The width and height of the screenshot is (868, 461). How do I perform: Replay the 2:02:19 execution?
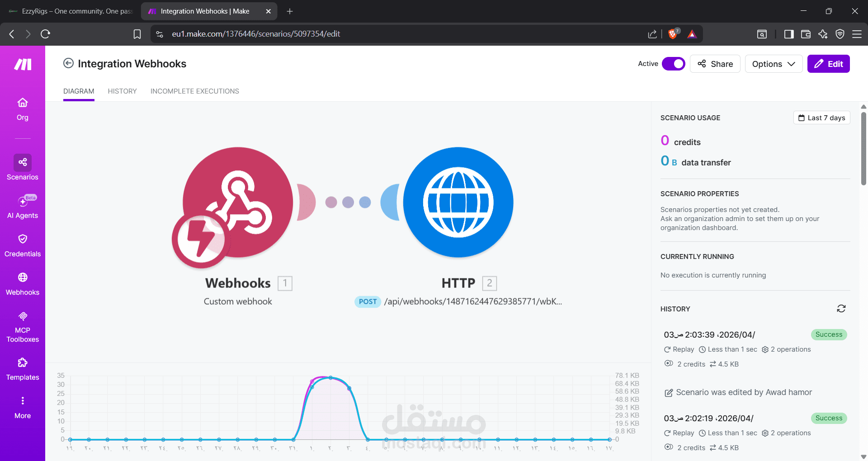coord(679,433)
